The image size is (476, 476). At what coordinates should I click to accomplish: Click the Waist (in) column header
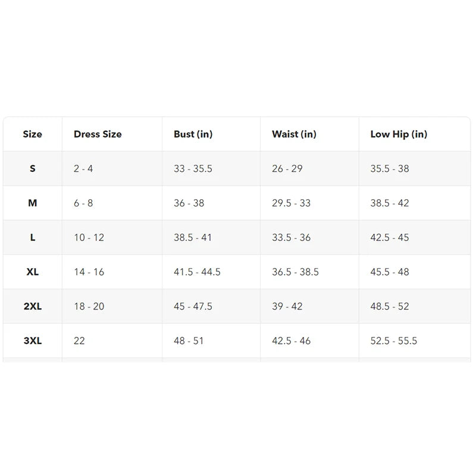point(294,134)
